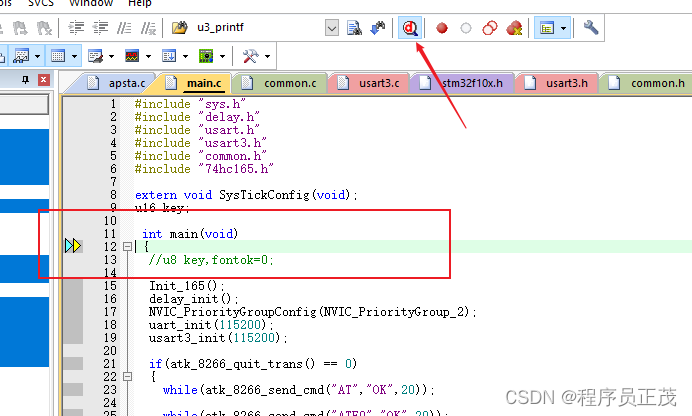692x416 pixels.
Task: Open the Serial Windows icon
Action: coord(95,56)
